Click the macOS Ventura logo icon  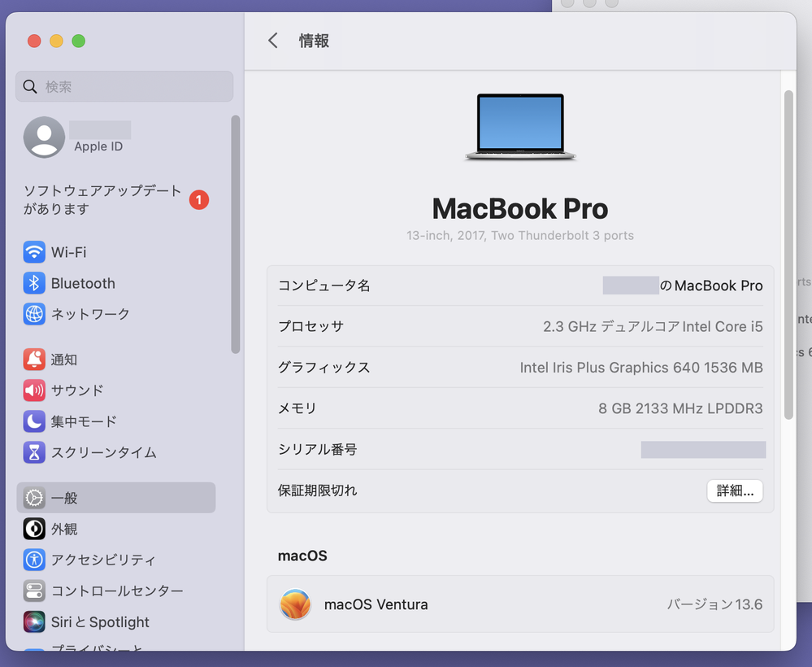[x=295, y=604]
